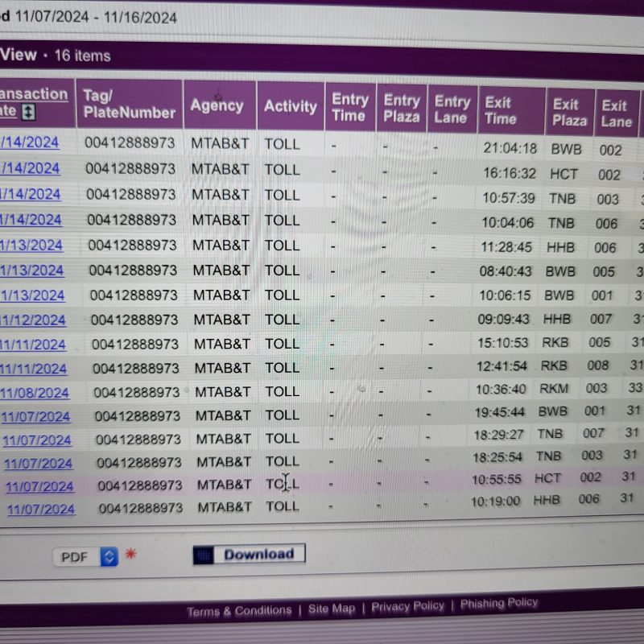
Task: Click the Activity column header
Action: (x=290, y=106)
